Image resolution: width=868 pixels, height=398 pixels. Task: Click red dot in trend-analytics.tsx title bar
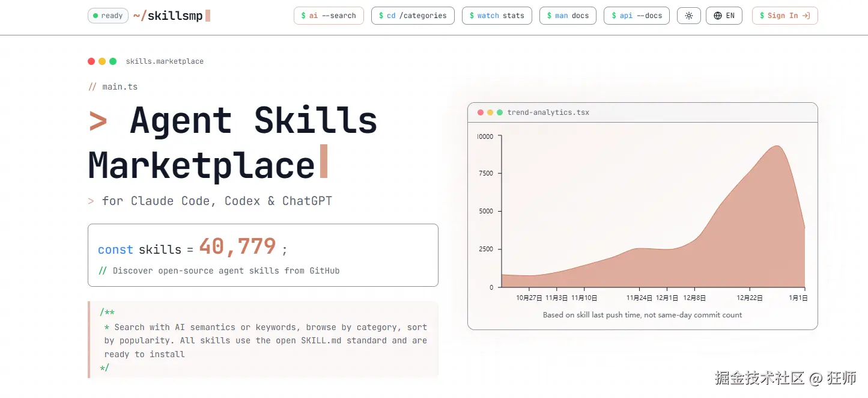point(481,112)
